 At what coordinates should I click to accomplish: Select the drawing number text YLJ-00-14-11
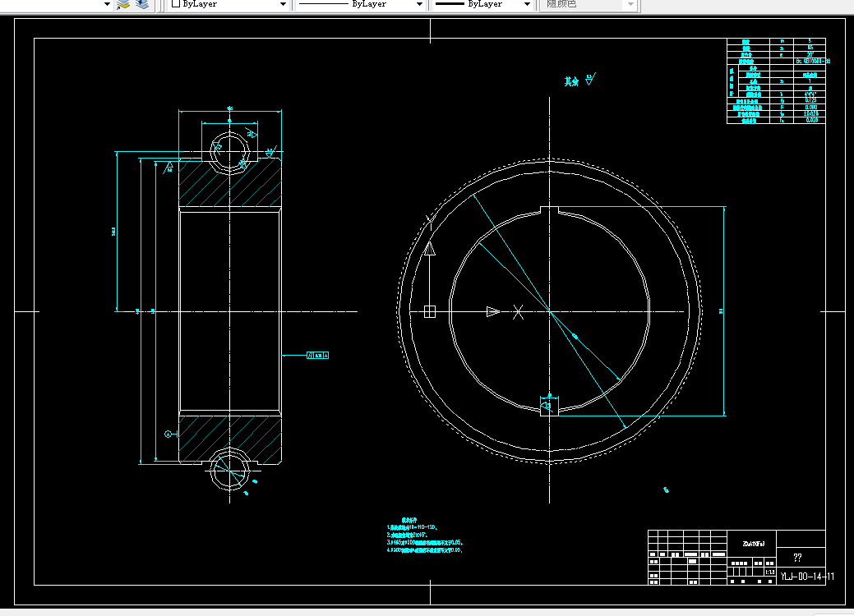(806, 577)
